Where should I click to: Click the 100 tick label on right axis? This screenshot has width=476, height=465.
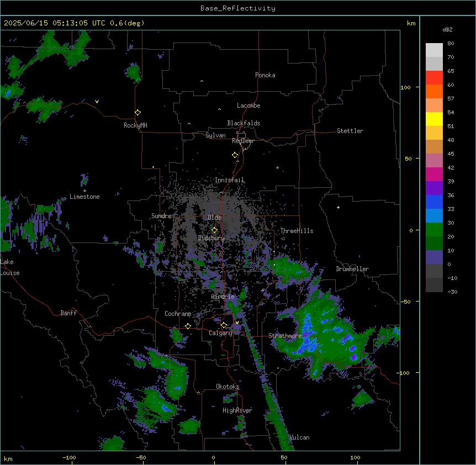tap(405, 87)
